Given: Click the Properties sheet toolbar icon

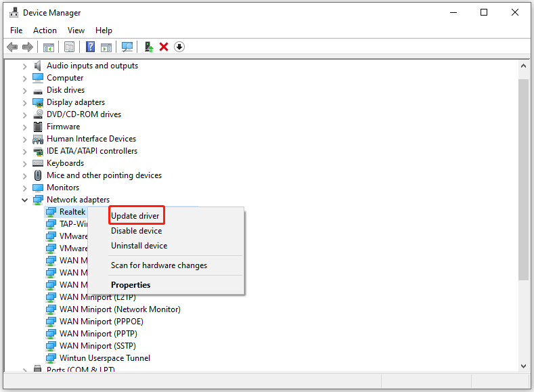Looking at the screenshot, I should (69, 47).
